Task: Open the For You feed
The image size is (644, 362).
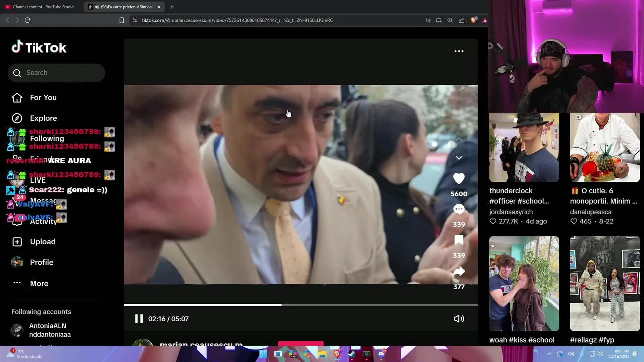Action: click(34, 98)
